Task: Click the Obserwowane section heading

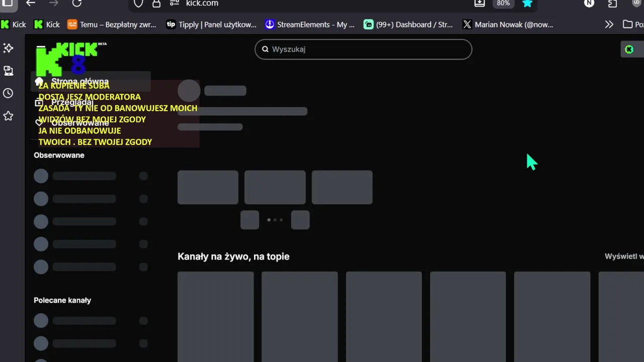Action: tap(59, 155)
